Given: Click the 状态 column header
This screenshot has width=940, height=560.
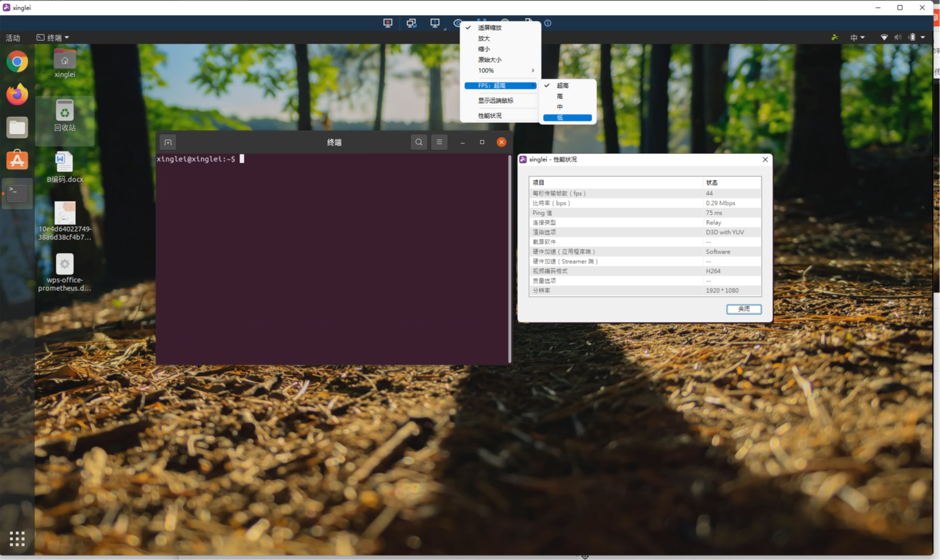Looking at the screenshot, I should click(732, 183).
